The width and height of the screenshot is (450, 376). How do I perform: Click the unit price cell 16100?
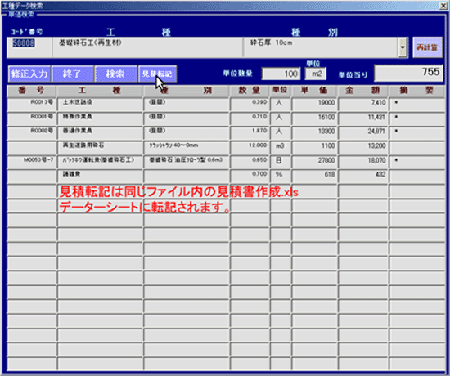click(x=314, y=118)
